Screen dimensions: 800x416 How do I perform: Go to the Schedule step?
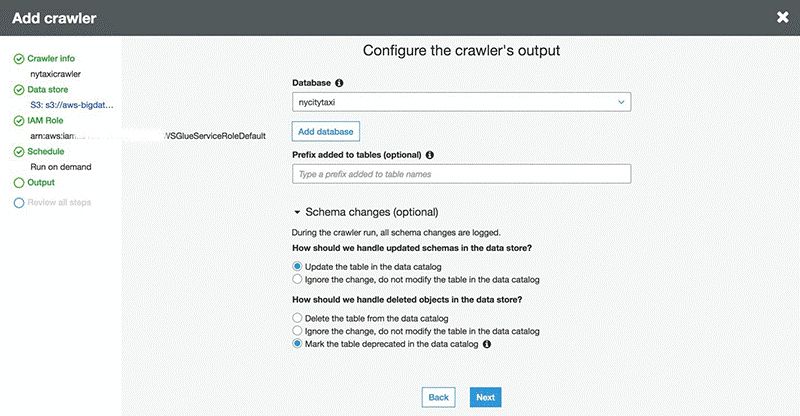click(x=45, y=151)
